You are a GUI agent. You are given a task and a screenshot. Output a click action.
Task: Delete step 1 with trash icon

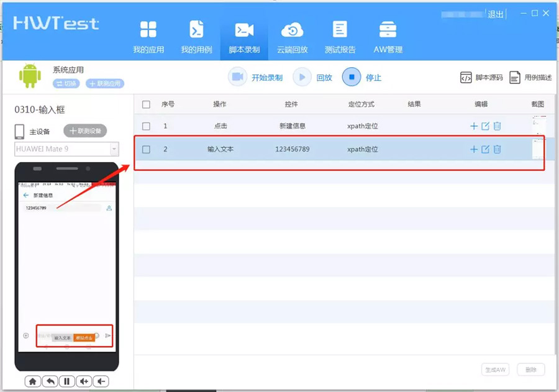coord(497,126)
